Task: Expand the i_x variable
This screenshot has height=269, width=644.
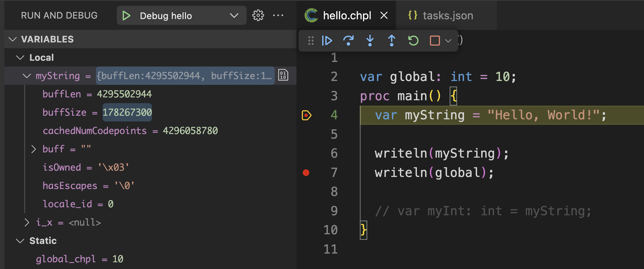Action: [x=27, y=222]
